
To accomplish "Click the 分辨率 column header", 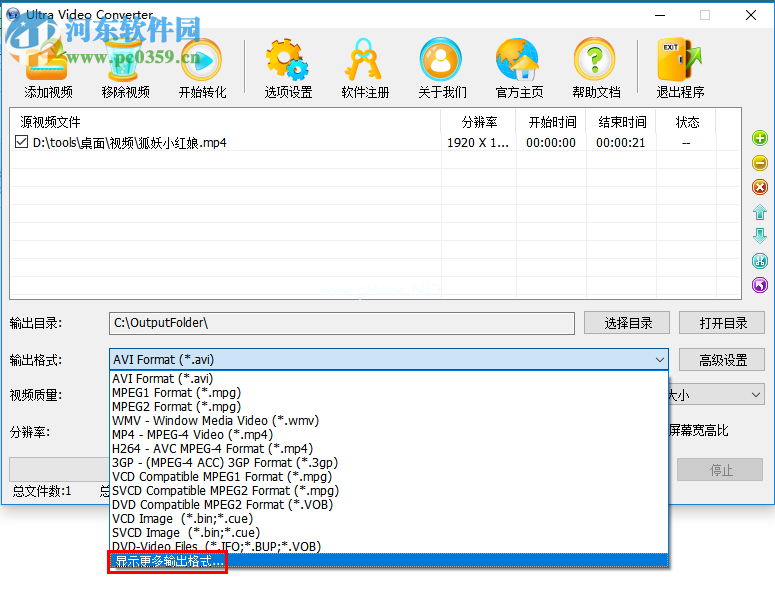I will click(x=478, y=122).
